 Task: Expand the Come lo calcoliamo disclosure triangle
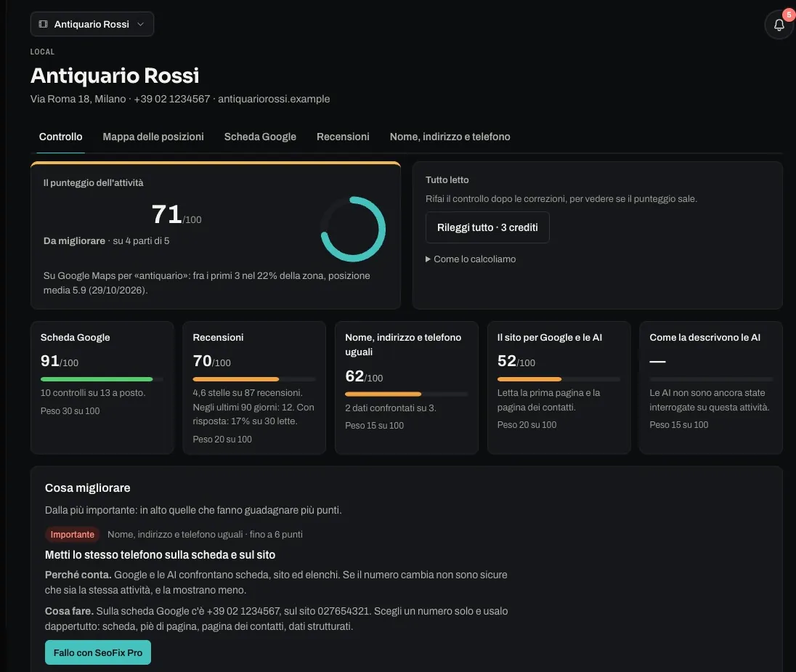(428, 259)
